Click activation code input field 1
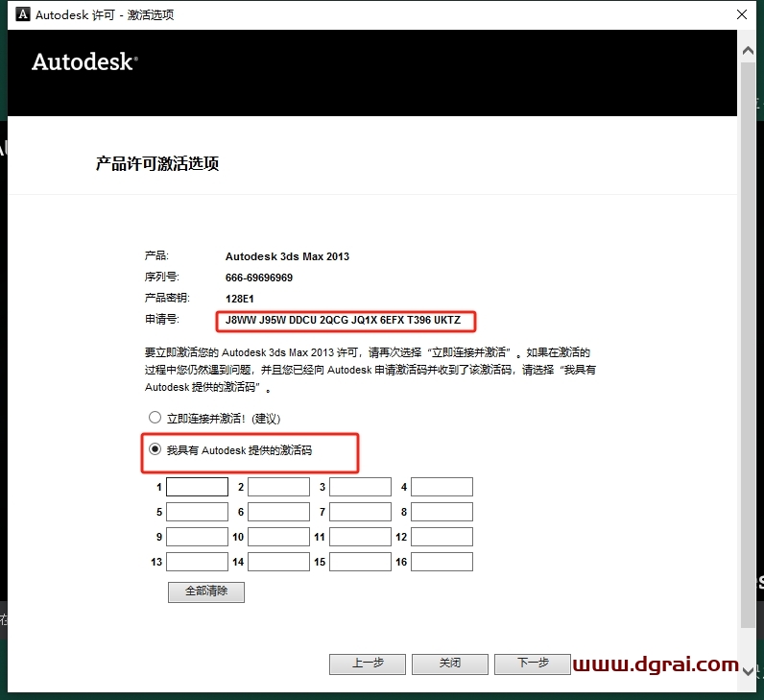This screenshot has height=700, width=764. tap(198, 487)
